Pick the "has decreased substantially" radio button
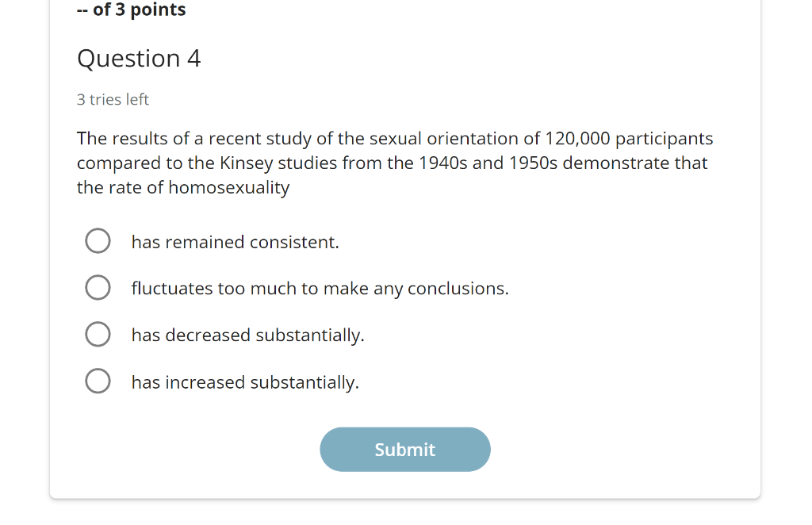This screenshot has height=525, width=812. 98,335
